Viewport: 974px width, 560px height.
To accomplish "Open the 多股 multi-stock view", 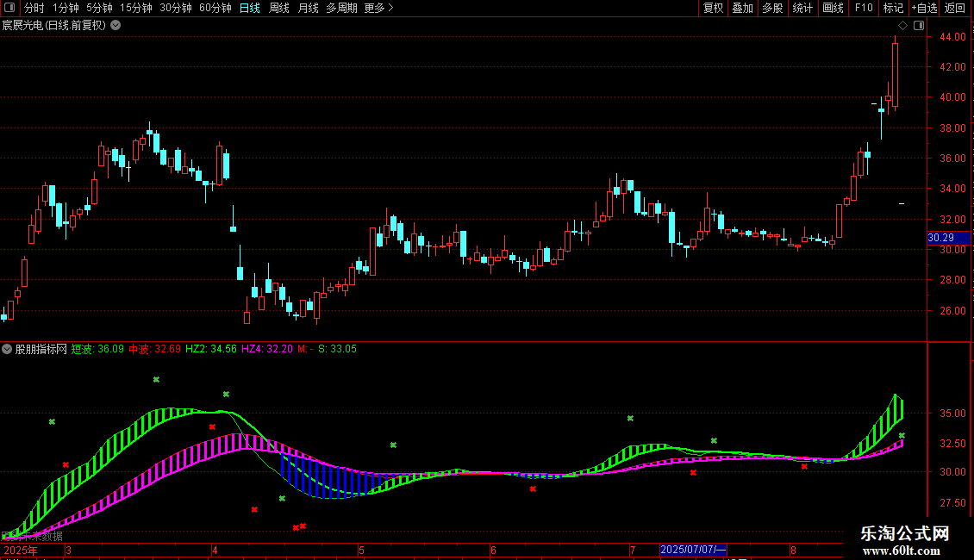I will coord(773,8).
